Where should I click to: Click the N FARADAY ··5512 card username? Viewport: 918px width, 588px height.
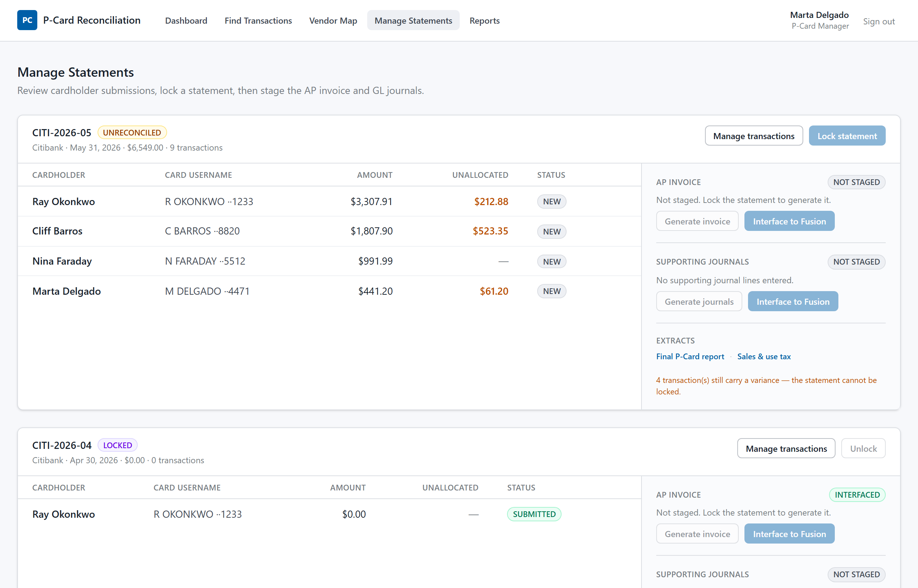[205, 261]
